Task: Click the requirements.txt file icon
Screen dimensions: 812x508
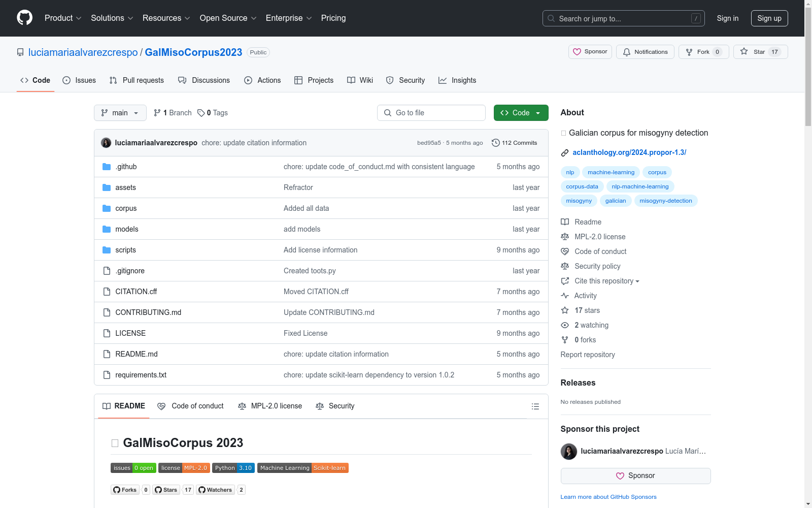Action: [107, 375]
